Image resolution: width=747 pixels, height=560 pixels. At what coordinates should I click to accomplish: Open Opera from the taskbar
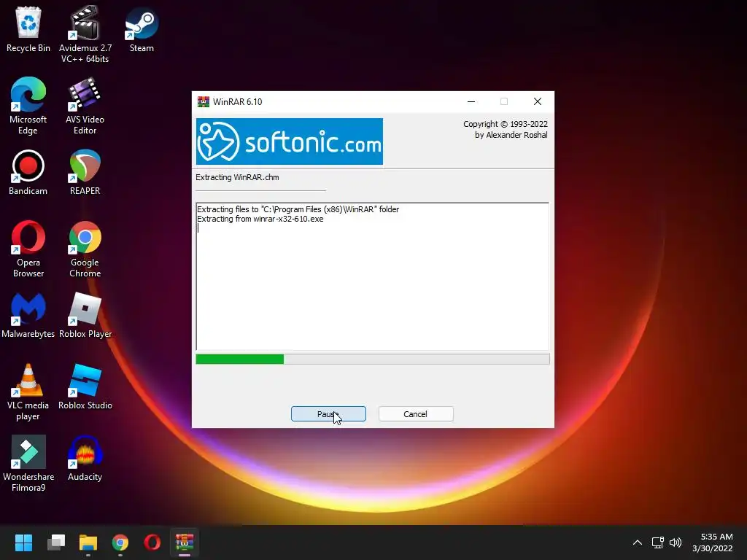point(152,542)
